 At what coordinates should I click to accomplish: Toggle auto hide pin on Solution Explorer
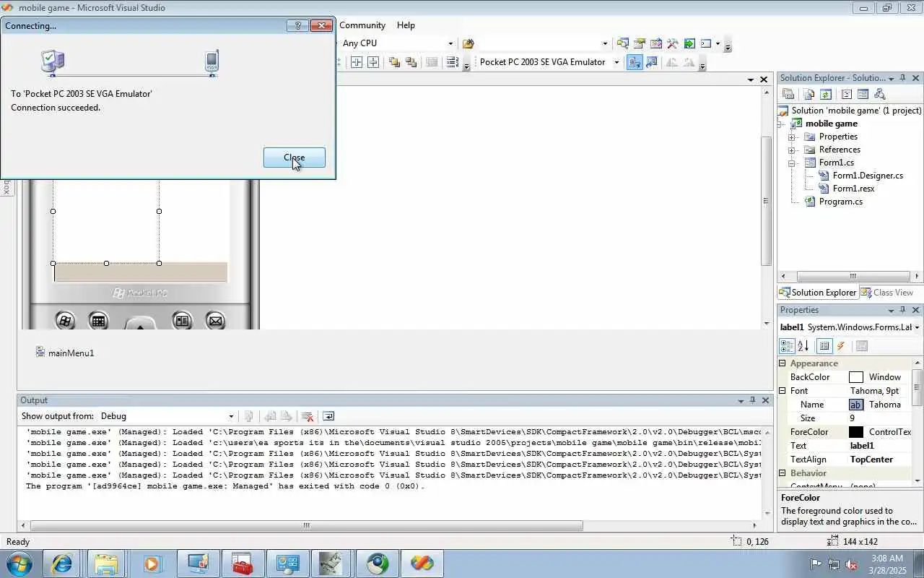[903, 78]
